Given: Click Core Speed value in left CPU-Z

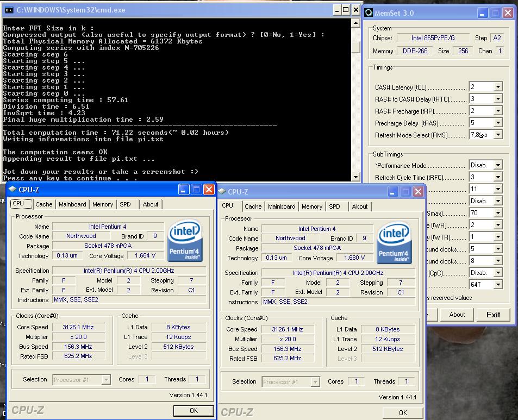Looking at the screenshot, I should point(78,327).
